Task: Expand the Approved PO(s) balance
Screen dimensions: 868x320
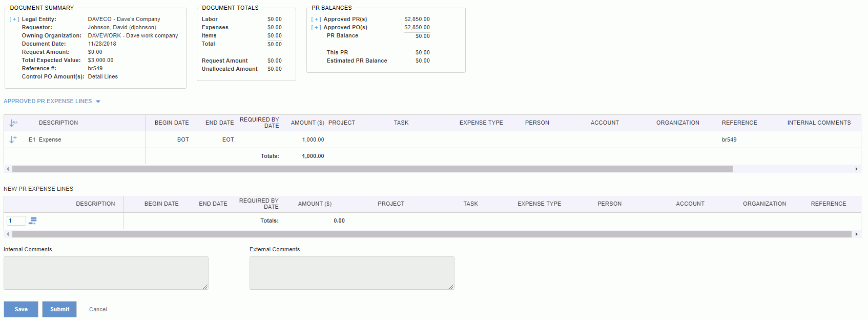Action: click(x=316, y=28)
